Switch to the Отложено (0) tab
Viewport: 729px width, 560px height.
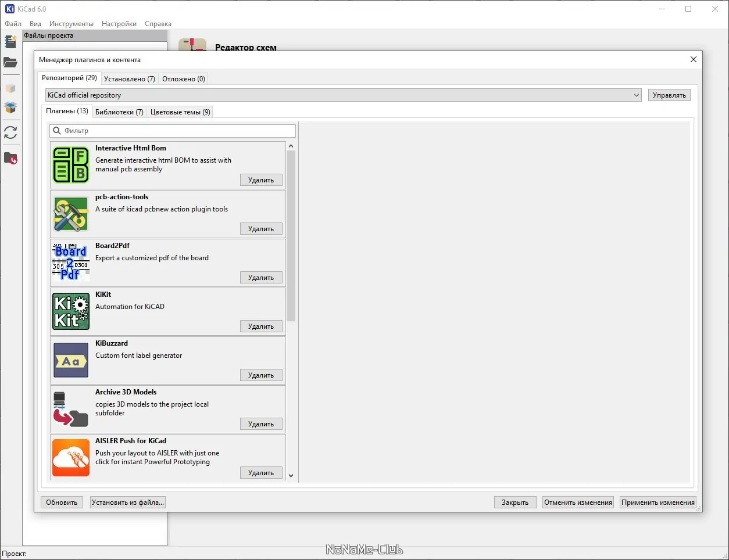183,79
